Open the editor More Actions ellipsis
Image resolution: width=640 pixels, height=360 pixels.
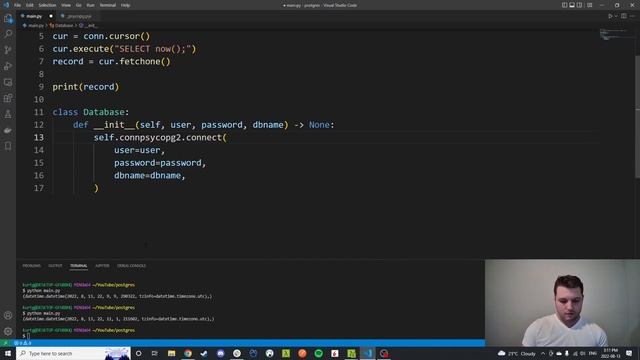coord(632,16)
